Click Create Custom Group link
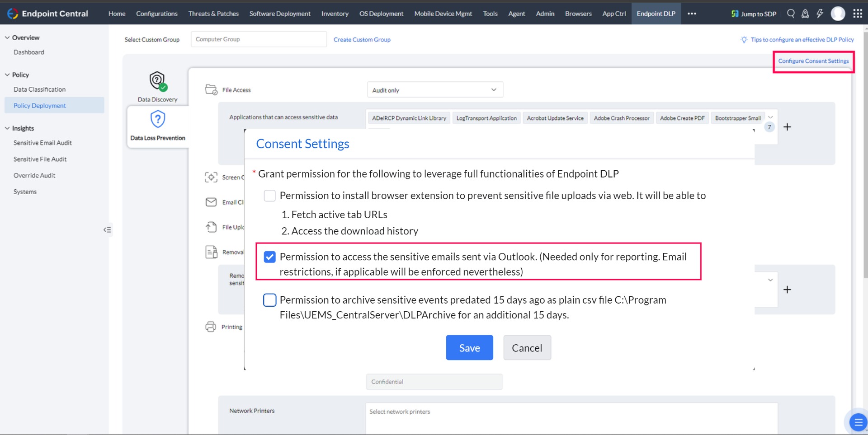The height and width of the screenshot is (435, 868). pyautogui.click(x=362, y=40)
